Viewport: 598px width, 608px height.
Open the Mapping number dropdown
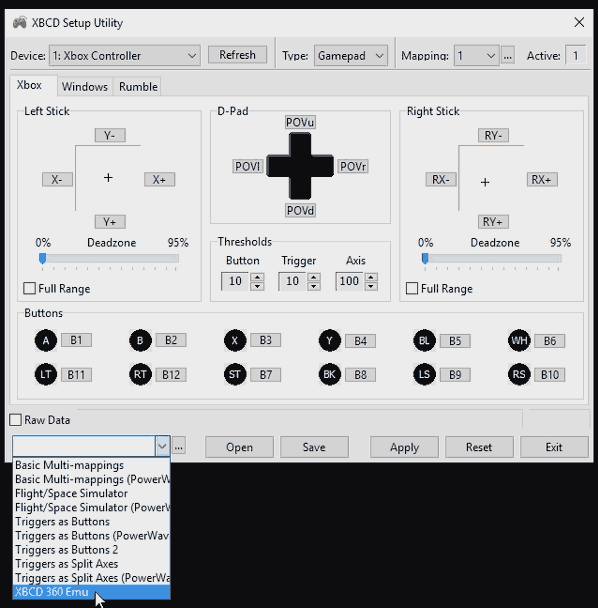point(477,56)
